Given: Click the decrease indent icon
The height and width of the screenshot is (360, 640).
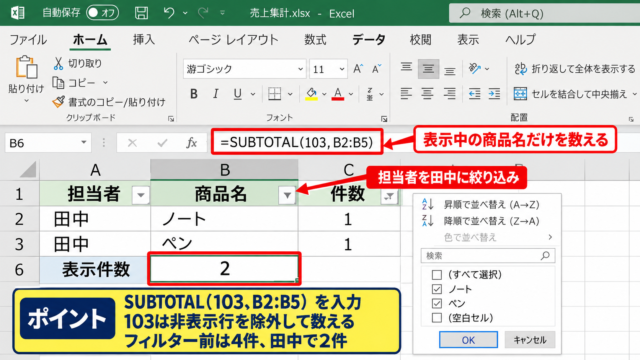Looking at the screenshot, I should click(x=474, y=94).
